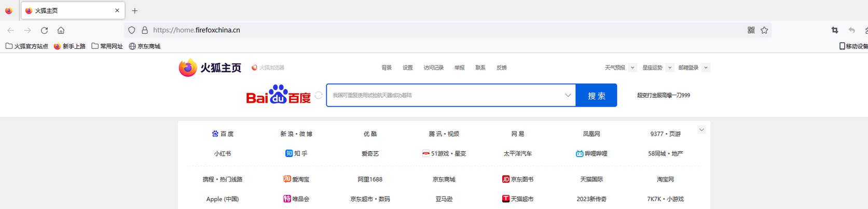The height and width of the screenshot is (209, 868).
Task: Go to the browser Home icon
Action: (61, 30)
